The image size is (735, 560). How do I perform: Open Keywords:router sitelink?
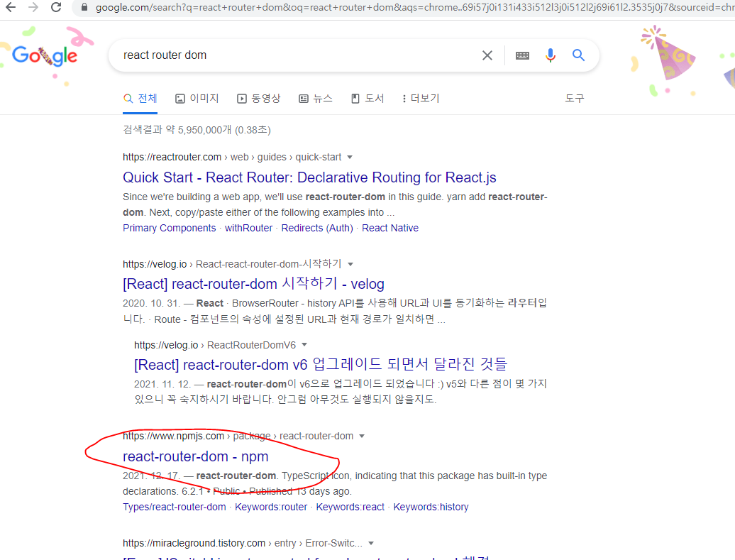click(x=271, y=507)
